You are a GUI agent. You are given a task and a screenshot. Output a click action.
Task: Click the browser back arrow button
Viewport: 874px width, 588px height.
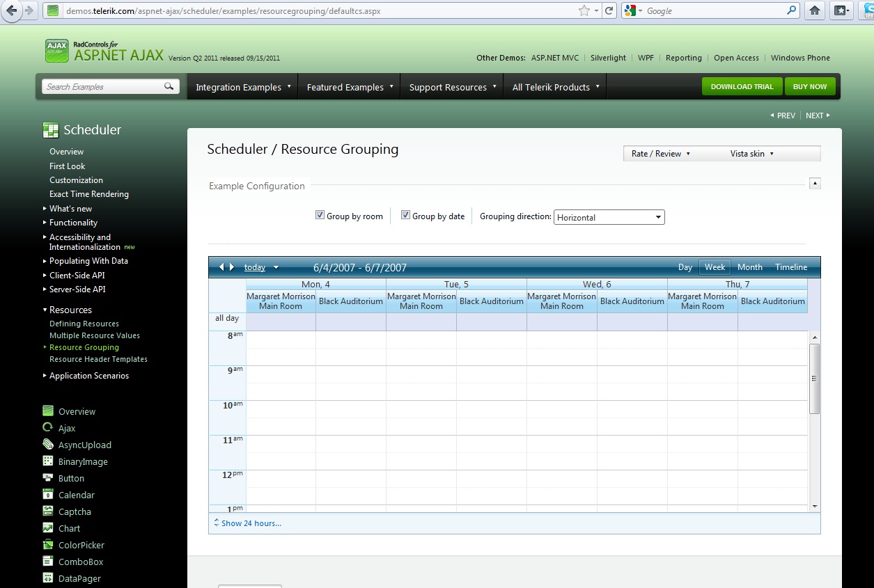click(x=12, y=10)
